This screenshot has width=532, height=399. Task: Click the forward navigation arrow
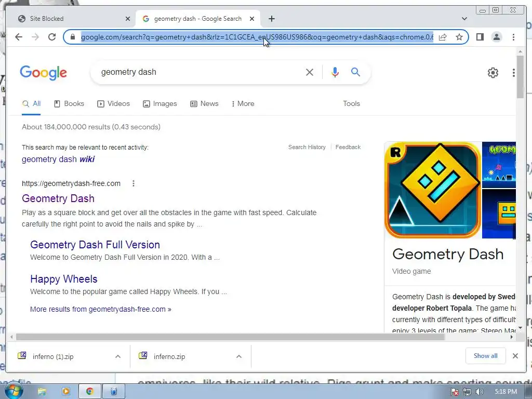(x=35, y=37)
